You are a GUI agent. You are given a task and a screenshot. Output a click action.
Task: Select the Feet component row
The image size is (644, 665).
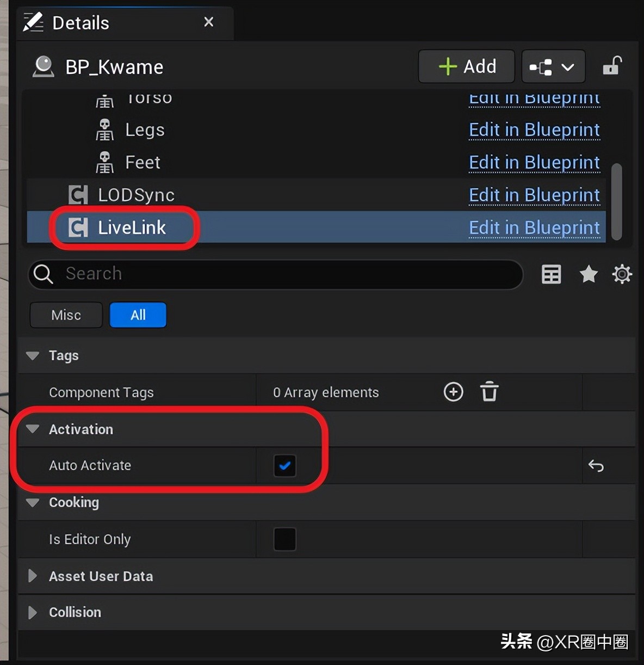pyautogui.click(x=315, y=162)
